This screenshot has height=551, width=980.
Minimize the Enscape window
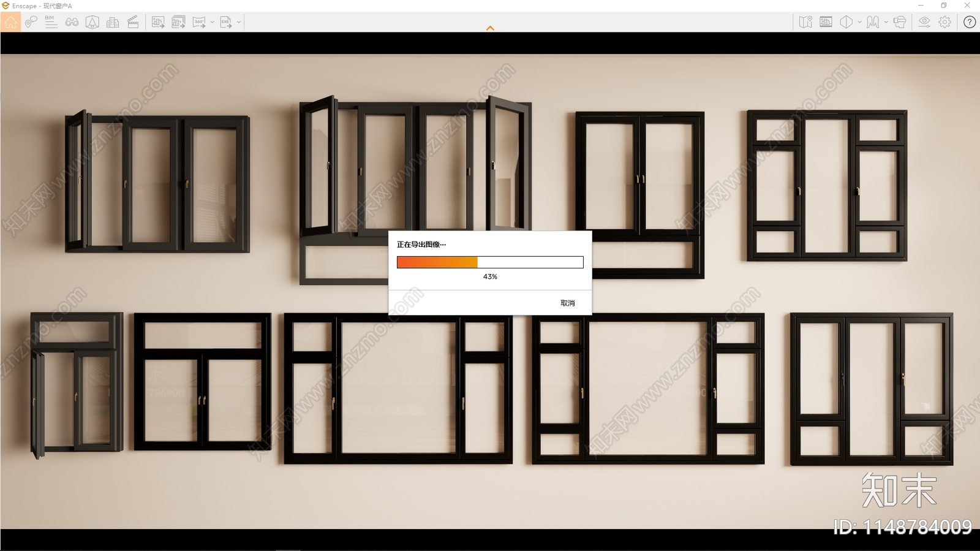coord(921,6)
